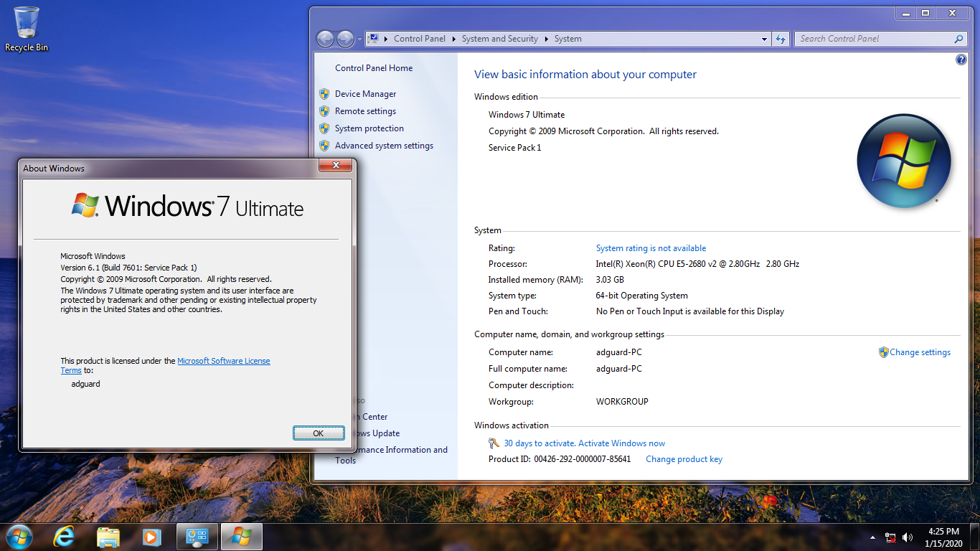Click the '3.03 GB' installed memory value
980x551 pixels.
click(x=610, y=280)
